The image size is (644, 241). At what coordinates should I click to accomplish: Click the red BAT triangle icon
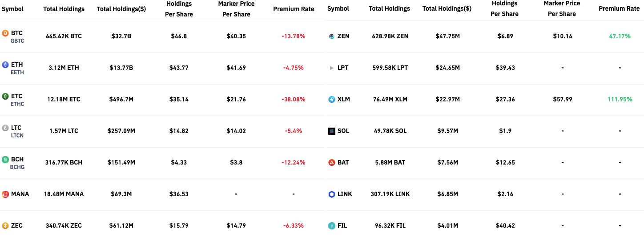[x=331, y=163]
